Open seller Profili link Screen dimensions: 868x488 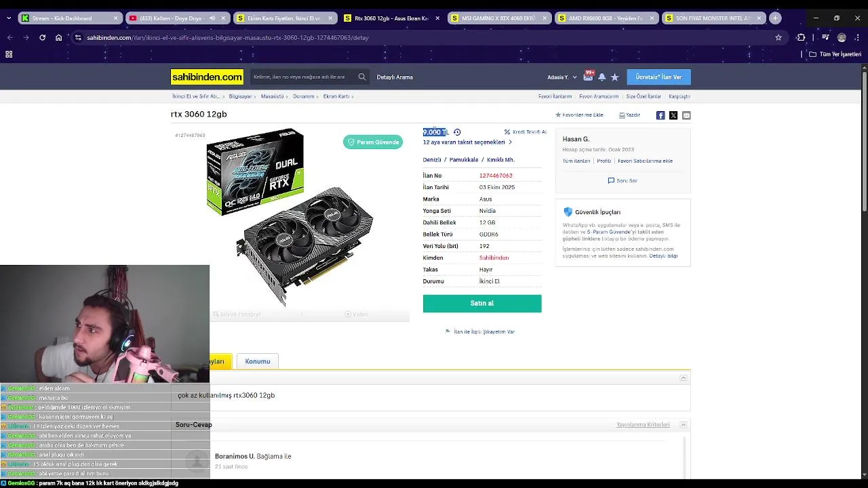pos(604,161)
